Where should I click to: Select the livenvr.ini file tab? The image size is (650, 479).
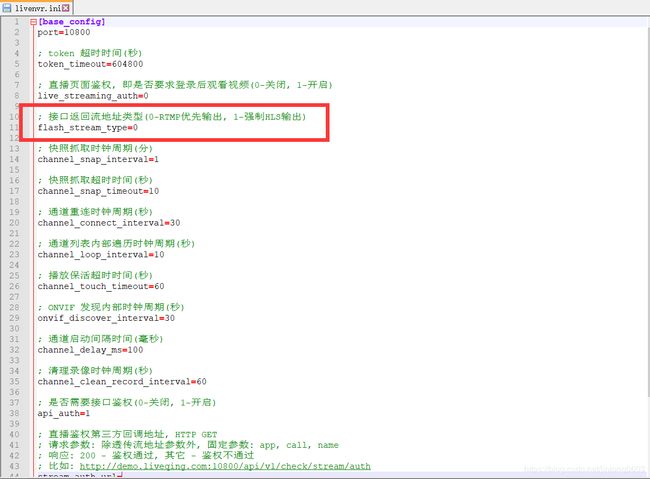[x=36, y=7]
